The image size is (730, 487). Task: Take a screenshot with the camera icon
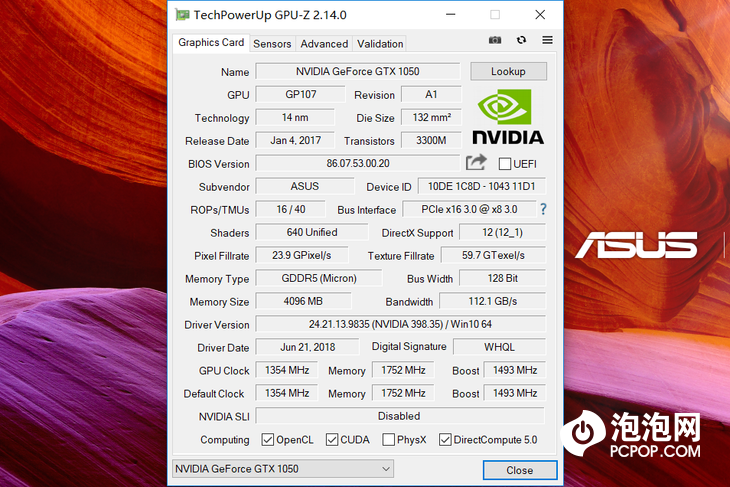click(495, 40)
